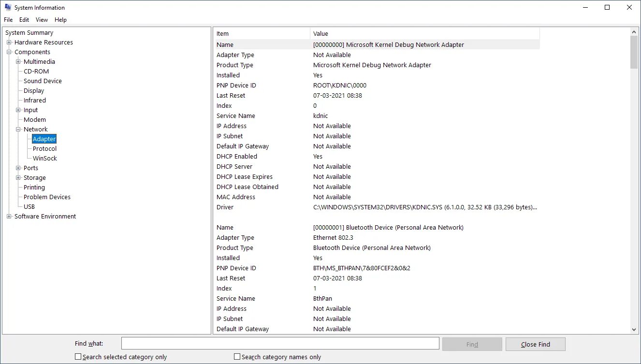Screen dimensions: 641x364
Task: Click the ROOT\KDNIC\0000 value
Action: tap(340, 86)
